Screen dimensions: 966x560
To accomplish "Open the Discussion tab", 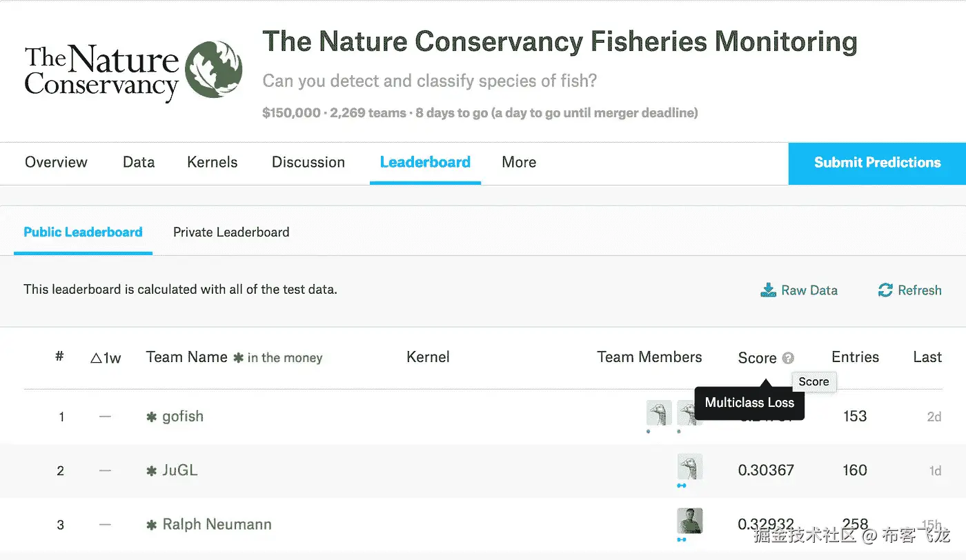I will (308, 163).
